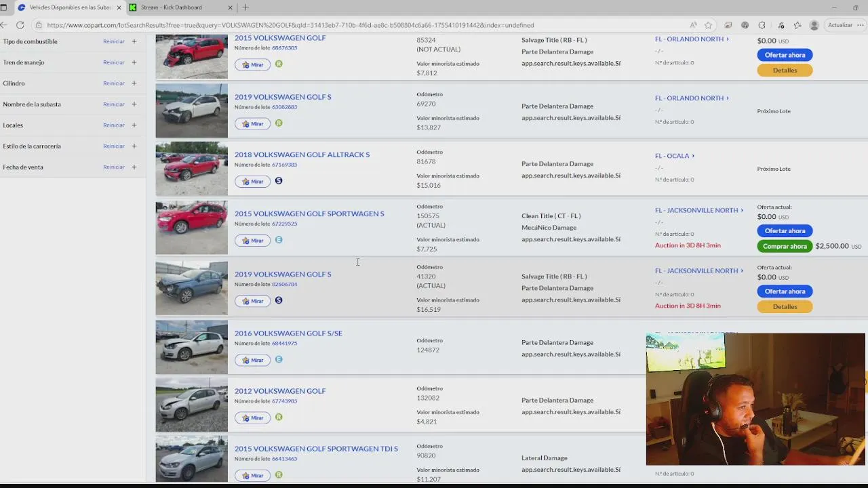Expand the Tren de manejo filter
Viewport: 868px width, 488px height.
[x=134, y=62]
